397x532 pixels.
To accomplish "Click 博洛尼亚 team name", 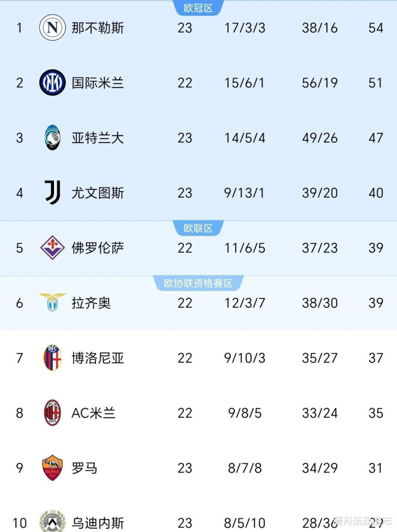I will (98, 358).
